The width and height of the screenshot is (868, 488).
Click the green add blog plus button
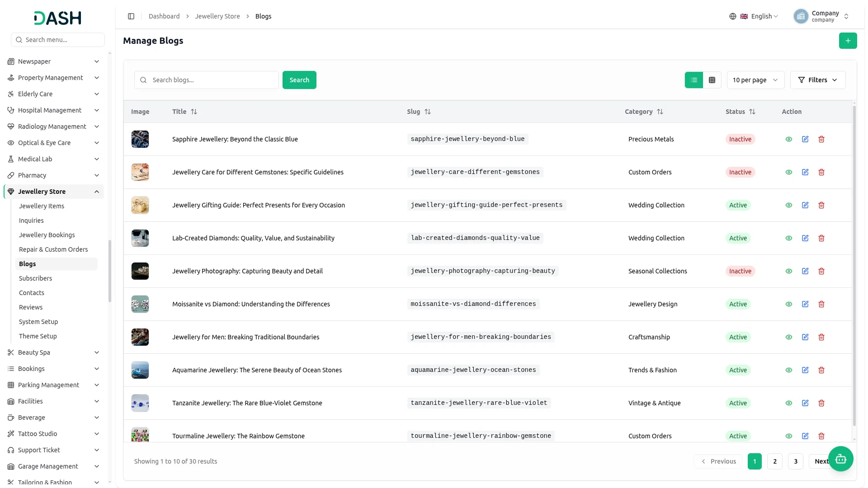(848, 41)
